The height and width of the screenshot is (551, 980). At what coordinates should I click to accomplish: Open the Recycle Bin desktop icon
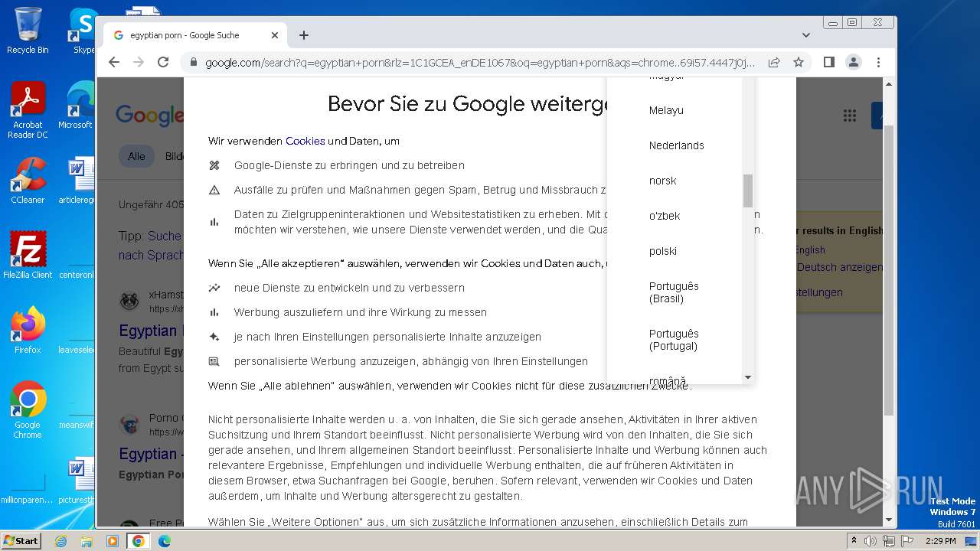28,31
